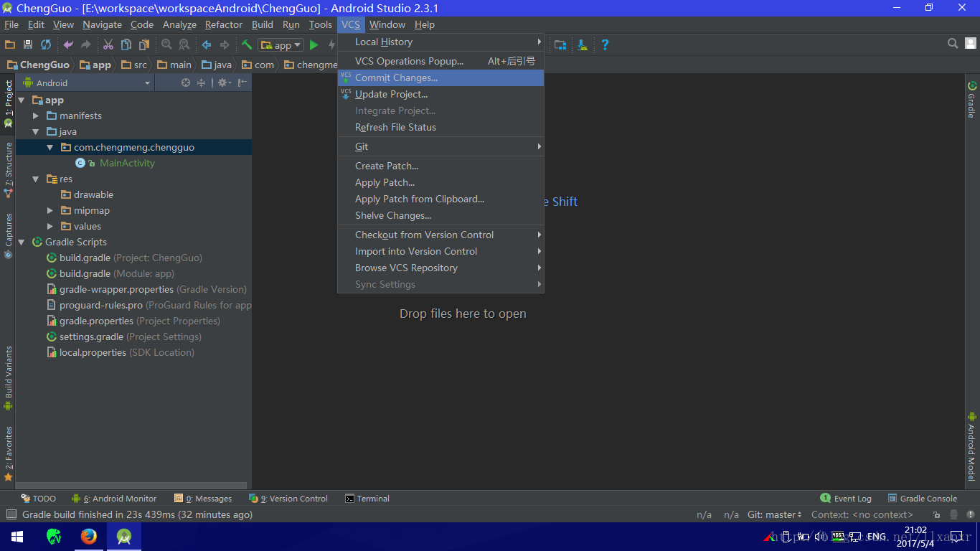Collapse the com.chengmeng.chengguo package arrow

point(50,148)
